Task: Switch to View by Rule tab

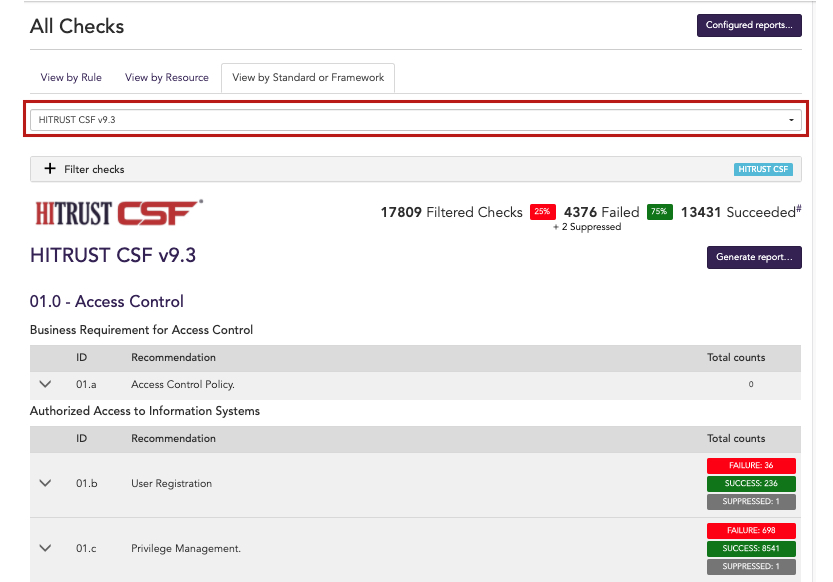Action: [x=71, y=78]
